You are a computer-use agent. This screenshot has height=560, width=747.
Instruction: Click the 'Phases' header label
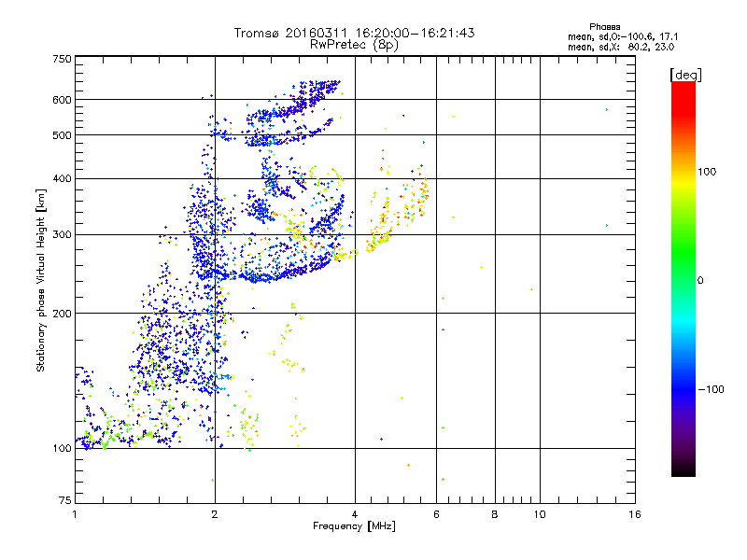click(604, 27)
